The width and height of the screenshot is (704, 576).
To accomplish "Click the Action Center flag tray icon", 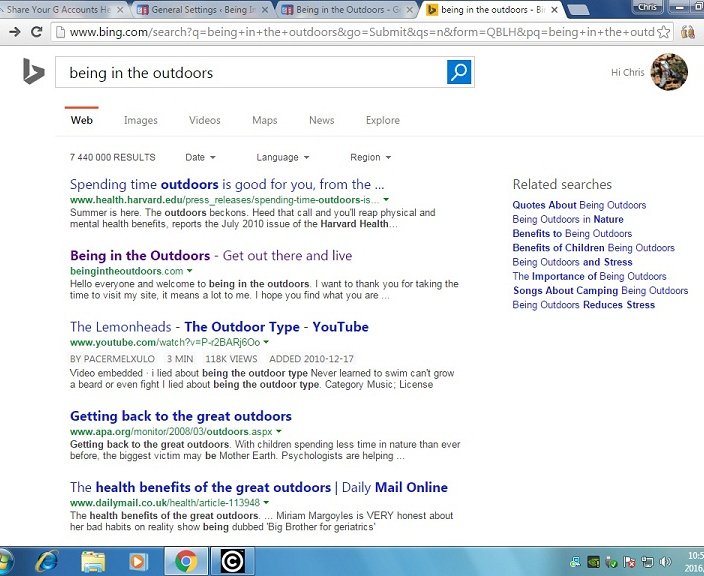I will 629,562.
